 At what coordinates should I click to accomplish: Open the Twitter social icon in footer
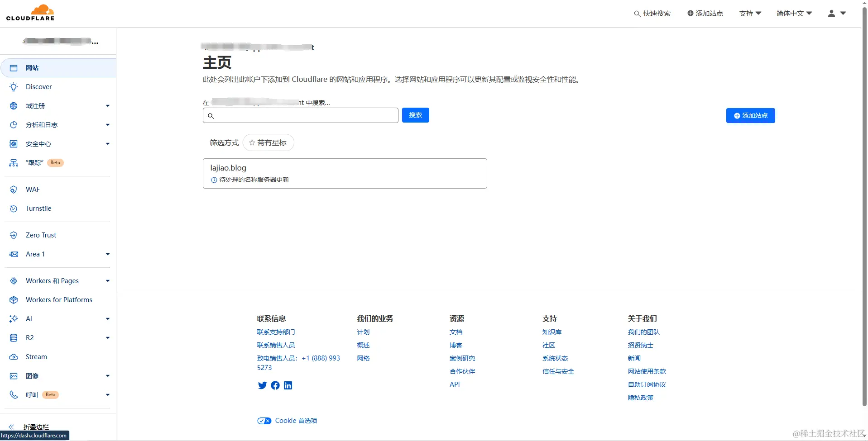(262, 385)
